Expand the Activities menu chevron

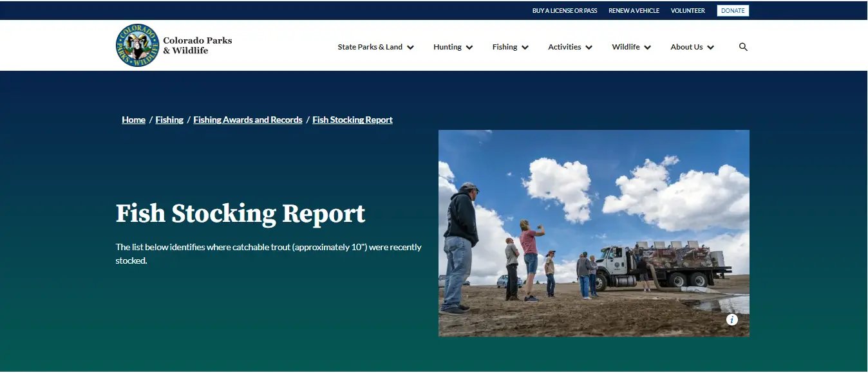[589, 48]
